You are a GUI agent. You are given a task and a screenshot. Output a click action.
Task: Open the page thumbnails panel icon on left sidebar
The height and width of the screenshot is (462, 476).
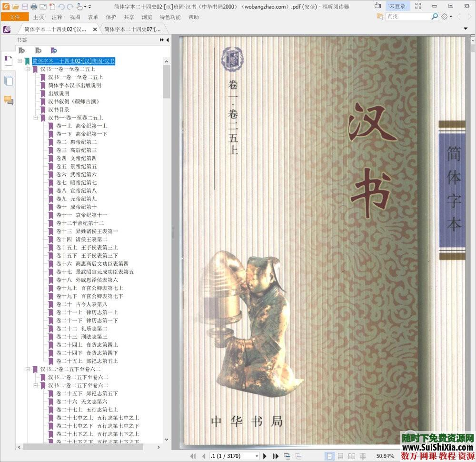coord(8,80)
